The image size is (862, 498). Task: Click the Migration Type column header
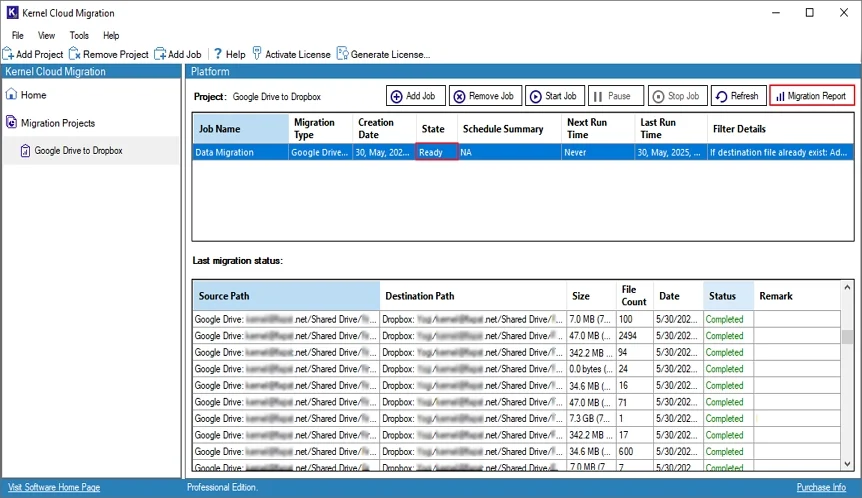(x=321, y=129)
